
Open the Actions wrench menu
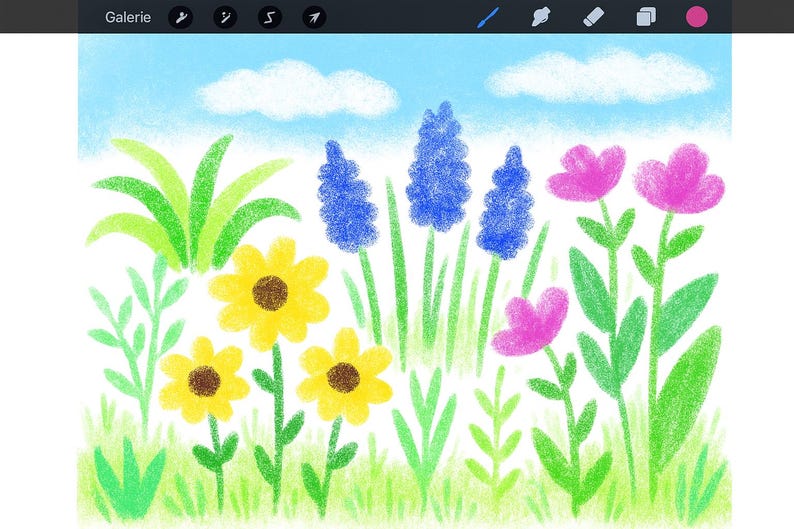pos(181,17)
